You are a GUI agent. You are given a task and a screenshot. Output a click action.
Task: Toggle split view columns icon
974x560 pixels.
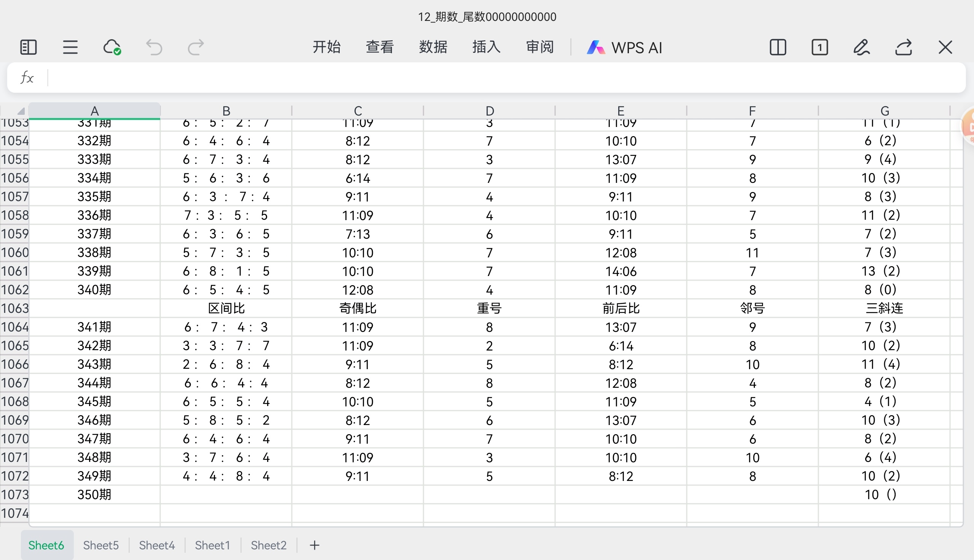coord(778,47)
